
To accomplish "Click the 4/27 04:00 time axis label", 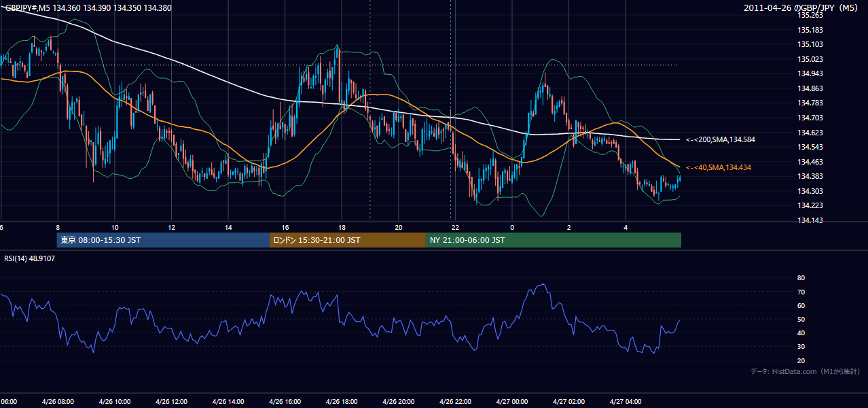I will coord(626,402).
